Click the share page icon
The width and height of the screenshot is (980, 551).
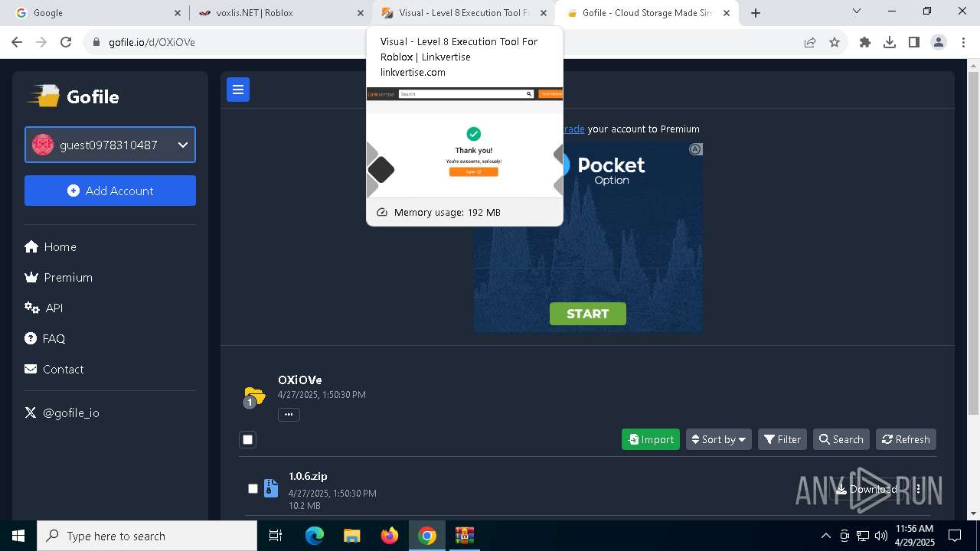(810, 42)
